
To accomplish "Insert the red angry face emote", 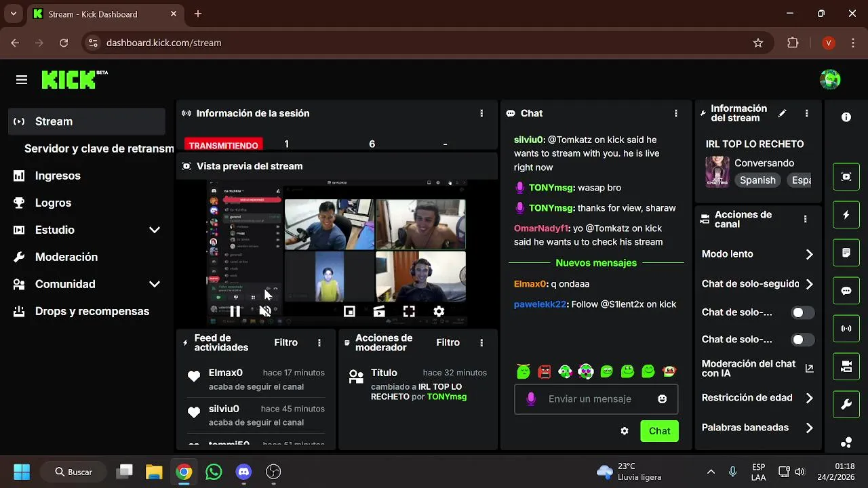I will pyautogui.click(x=544, y=371).
